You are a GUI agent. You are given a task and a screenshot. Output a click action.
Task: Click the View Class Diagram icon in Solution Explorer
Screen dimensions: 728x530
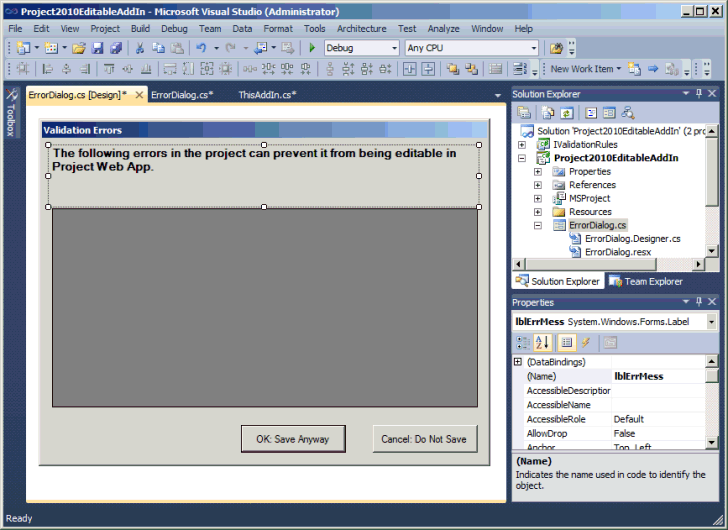(628, 113)
